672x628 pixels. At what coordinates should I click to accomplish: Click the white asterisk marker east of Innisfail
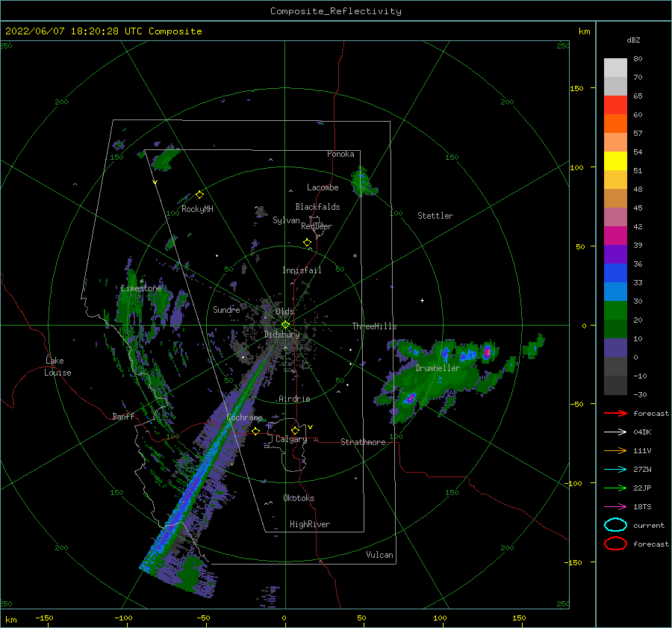point(355,256)
